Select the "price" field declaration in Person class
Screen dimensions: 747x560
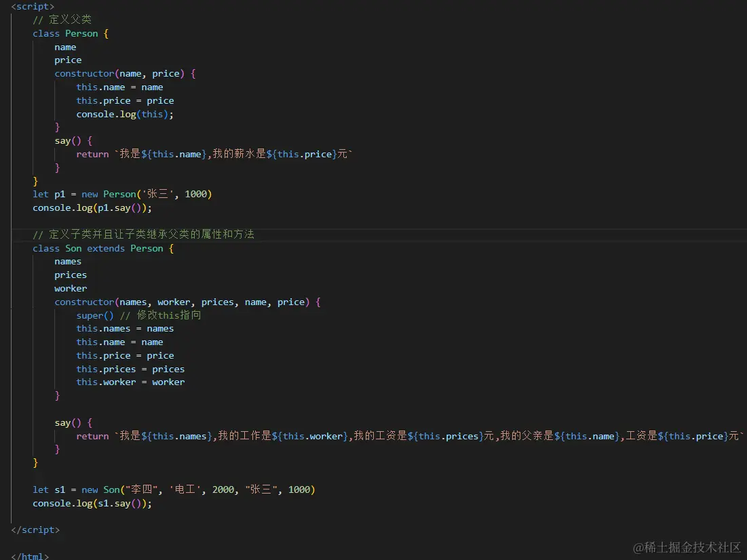point(68,60)
